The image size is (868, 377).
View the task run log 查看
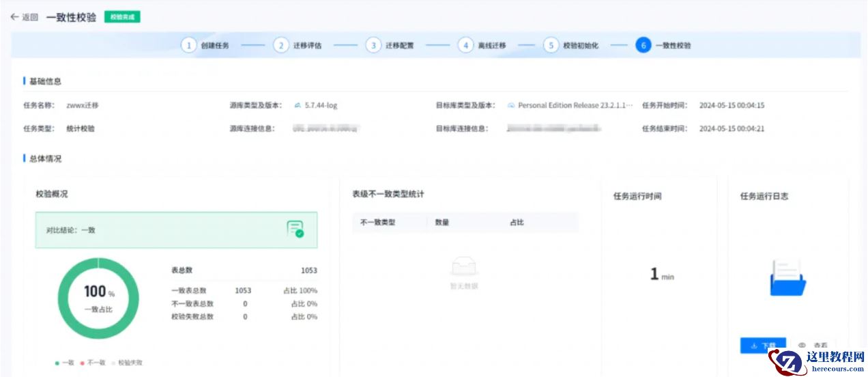pyautogui.click(x=813, y=346)
